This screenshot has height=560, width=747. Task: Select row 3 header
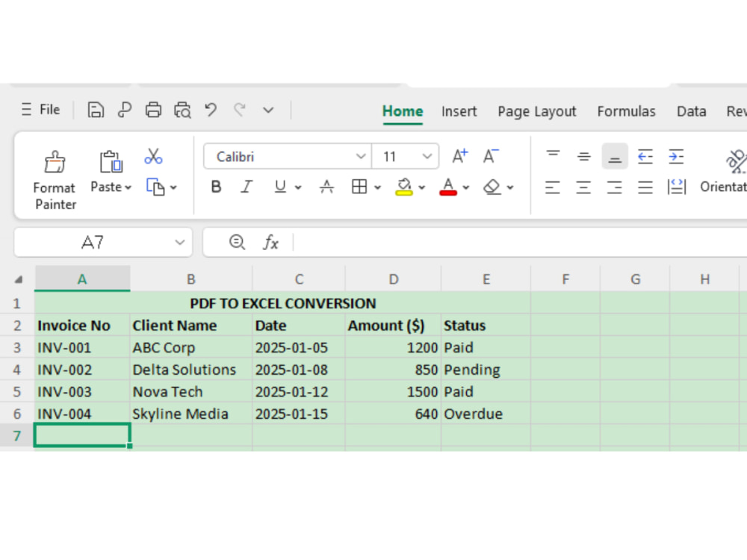pyautogui.click(x=17, y=348)
